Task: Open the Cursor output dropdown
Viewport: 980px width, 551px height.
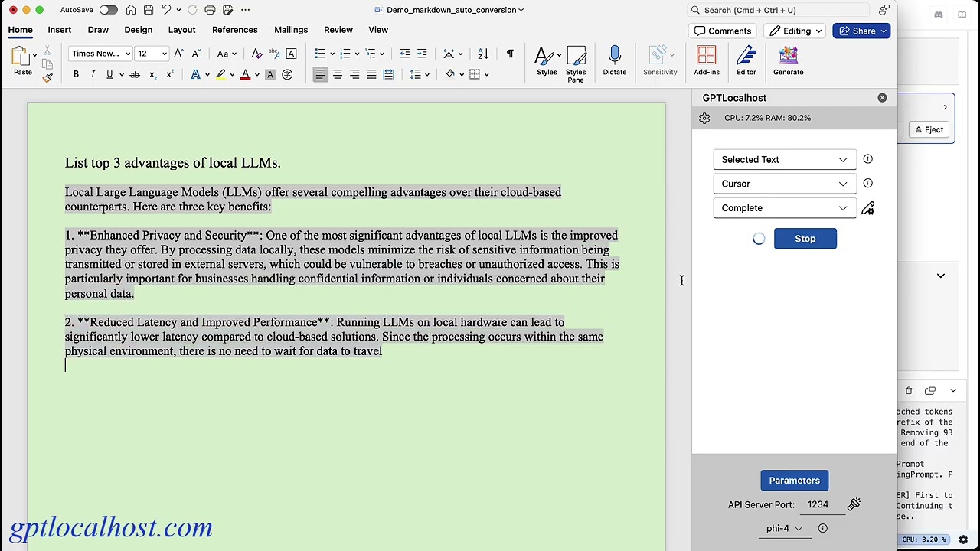Action: pos(785,184)
